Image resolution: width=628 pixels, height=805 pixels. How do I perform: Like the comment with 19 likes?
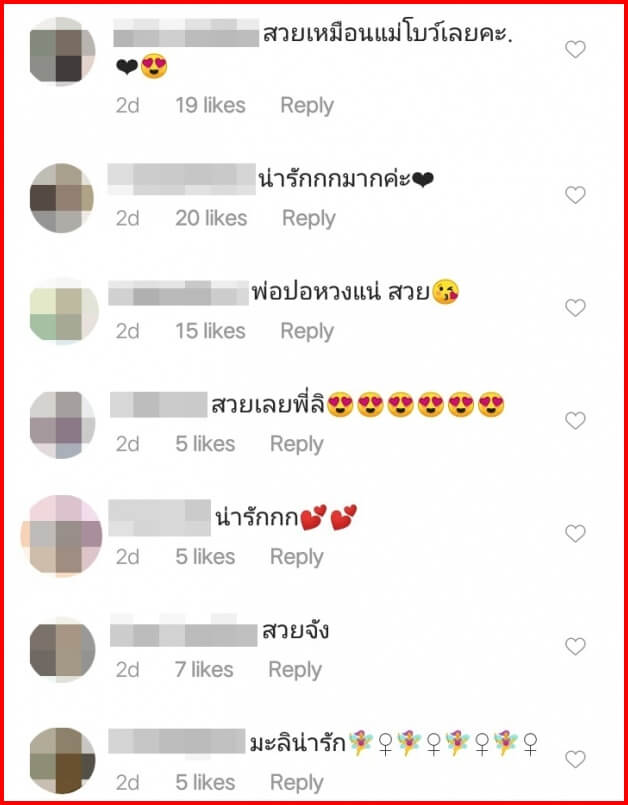pyautogui.click(x=575, y=50)
